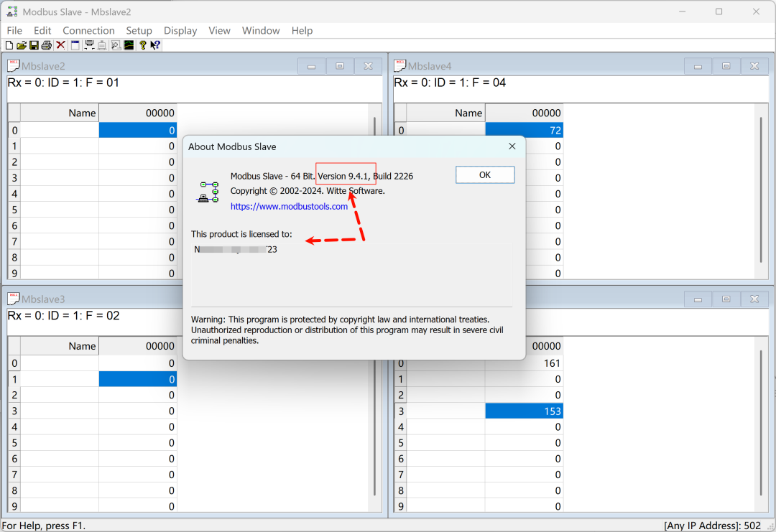This screenshot has height=532, width=776.
Task: Click the Name column header in Mbslave2
Action: coord(60,113)
